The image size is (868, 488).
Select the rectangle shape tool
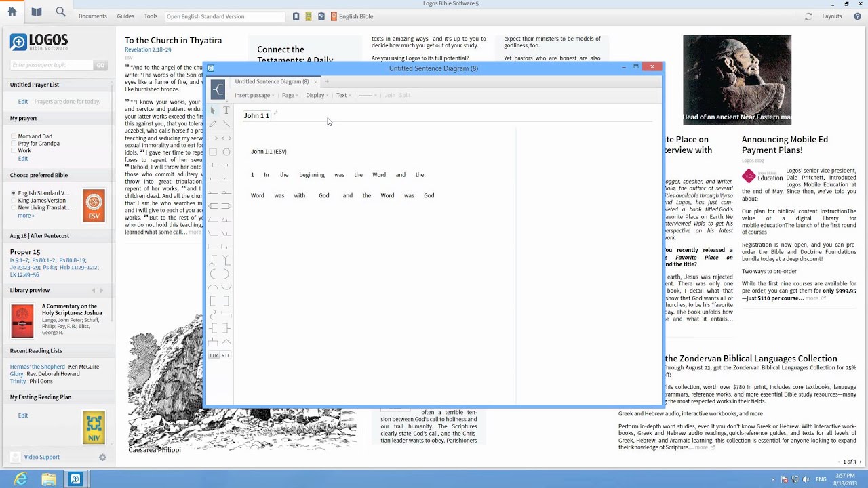click(213, 152)
